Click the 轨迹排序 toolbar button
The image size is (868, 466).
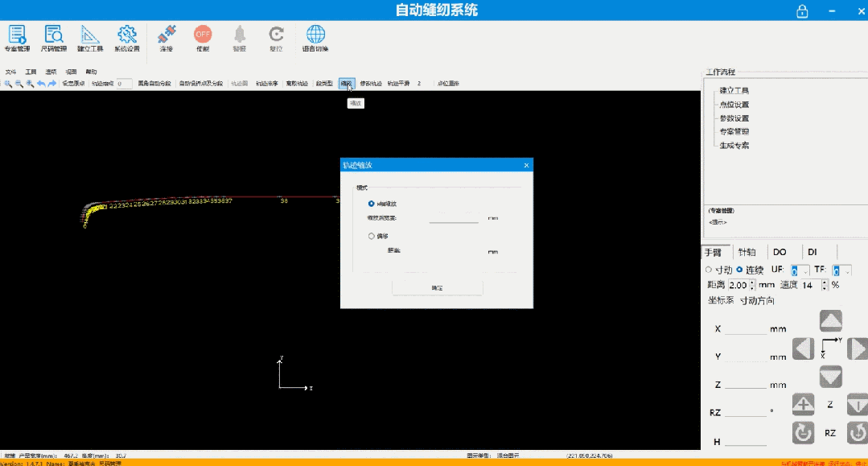coord(267,84)
